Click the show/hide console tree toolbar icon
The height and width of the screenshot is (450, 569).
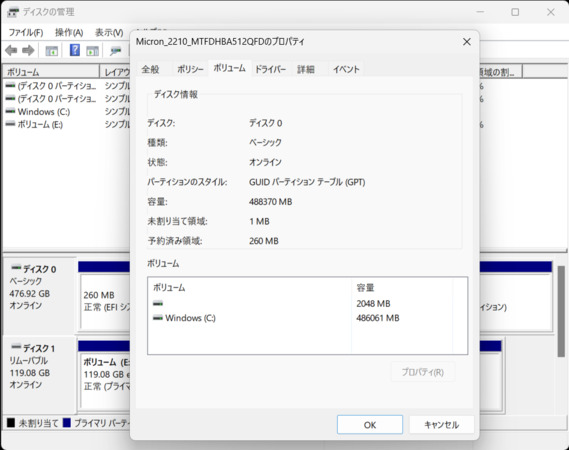pos(52,51)
